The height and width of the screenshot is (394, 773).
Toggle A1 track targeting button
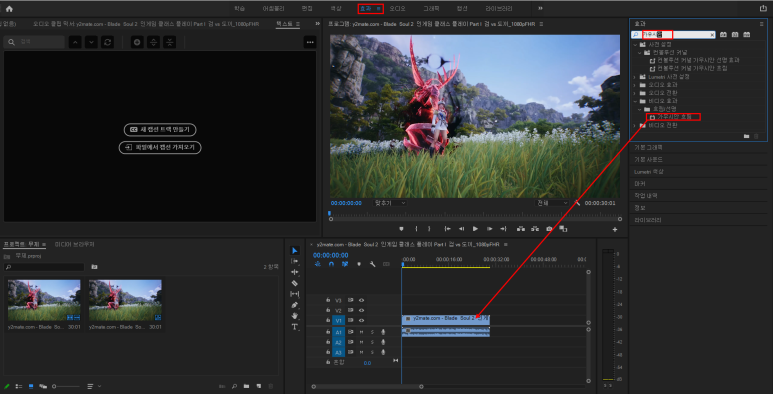click(338, 332)
